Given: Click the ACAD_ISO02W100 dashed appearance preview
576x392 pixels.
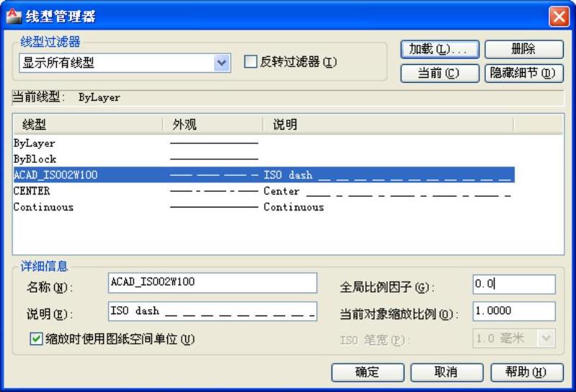Looking at the screenshot, I should tap(214, 175).
